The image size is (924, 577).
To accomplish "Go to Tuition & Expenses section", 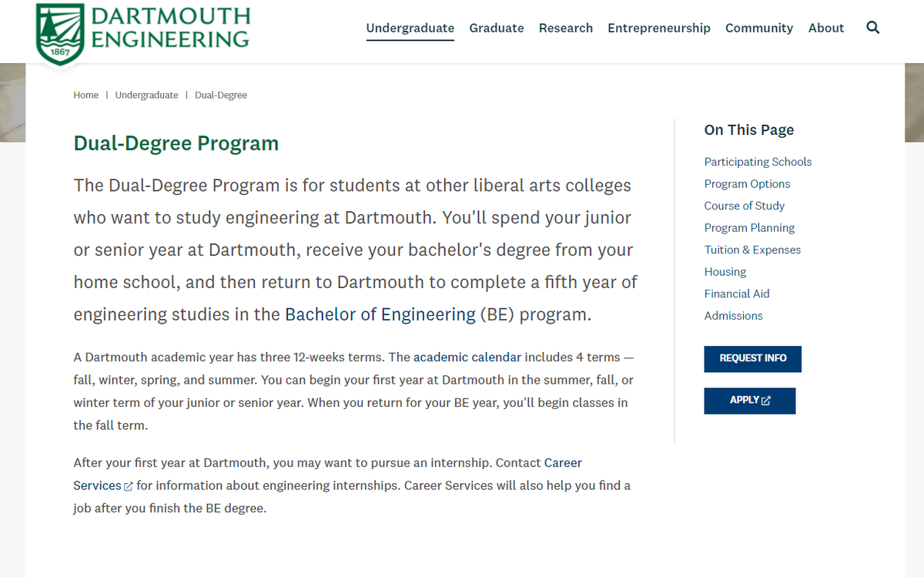I will click(x=752, y=250).
